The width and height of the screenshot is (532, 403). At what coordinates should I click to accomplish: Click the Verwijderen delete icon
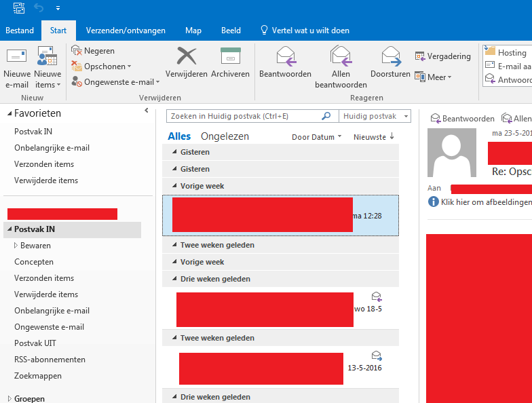pos(186,57)
